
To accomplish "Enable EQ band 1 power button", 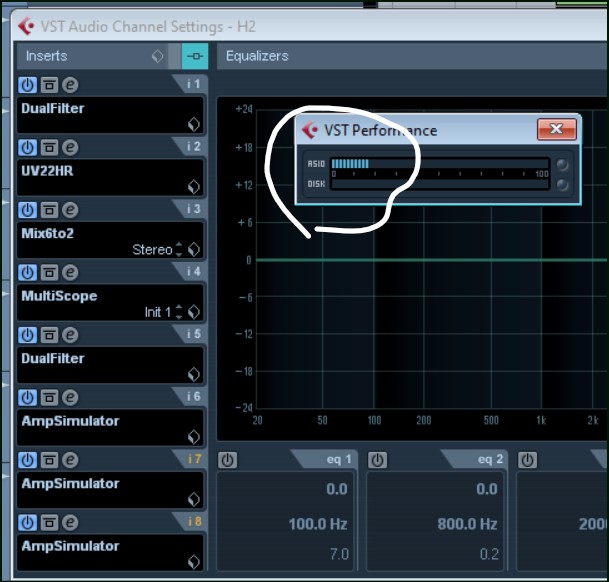I will 228,460.
